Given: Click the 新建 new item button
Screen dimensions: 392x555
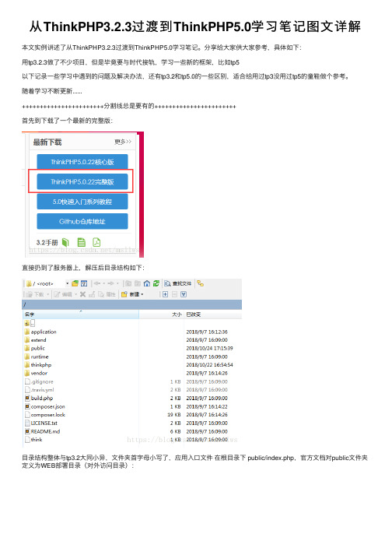Looking at the screenshot, I should 130,294.
